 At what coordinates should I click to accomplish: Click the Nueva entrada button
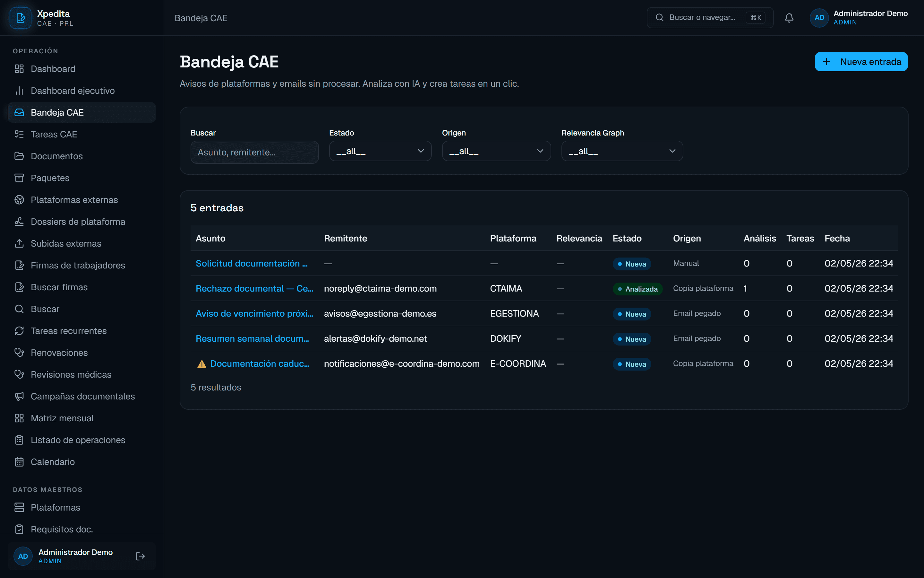[861, 62]
